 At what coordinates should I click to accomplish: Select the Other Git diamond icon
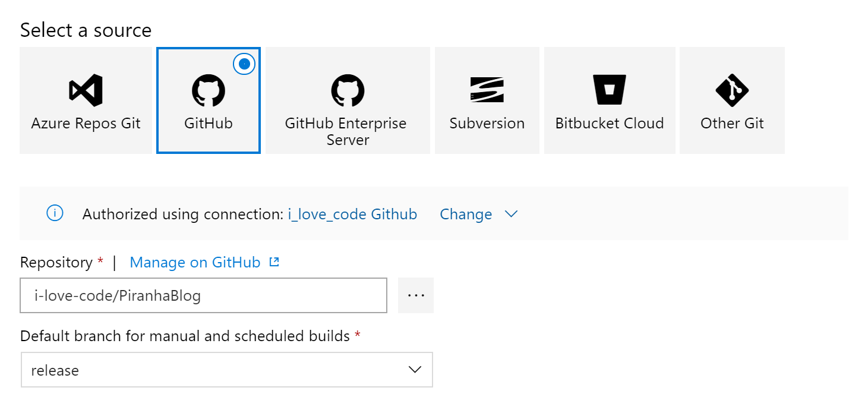click(x=732, y=90)
